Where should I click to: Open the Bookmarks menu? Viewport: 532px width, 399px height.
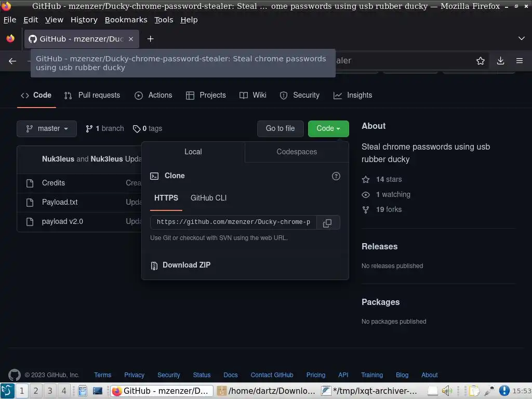(x=126, y=20)
